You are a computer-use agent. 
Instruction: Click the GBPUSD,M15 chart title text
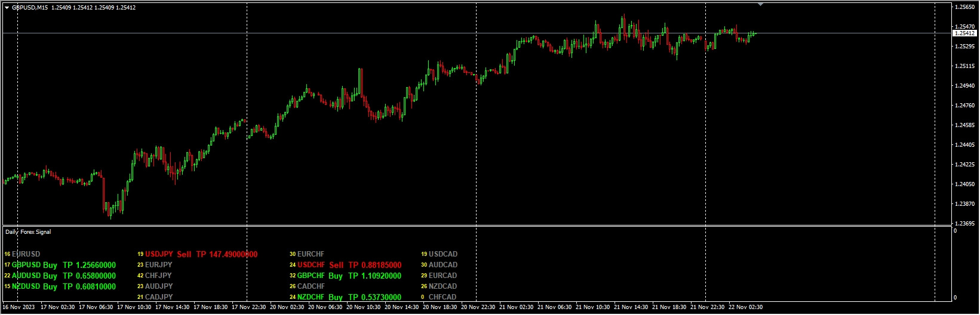31,8
